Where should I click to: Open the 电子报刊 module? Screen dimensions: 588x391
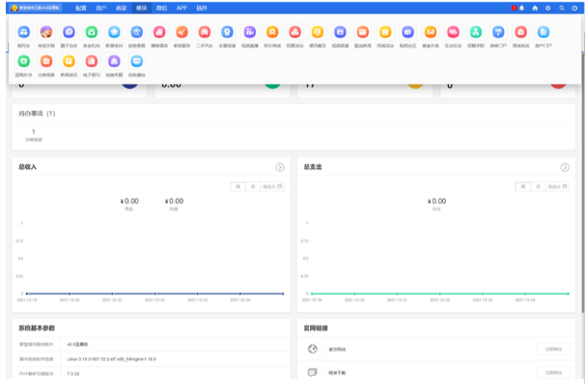click(x=91, y=64)
